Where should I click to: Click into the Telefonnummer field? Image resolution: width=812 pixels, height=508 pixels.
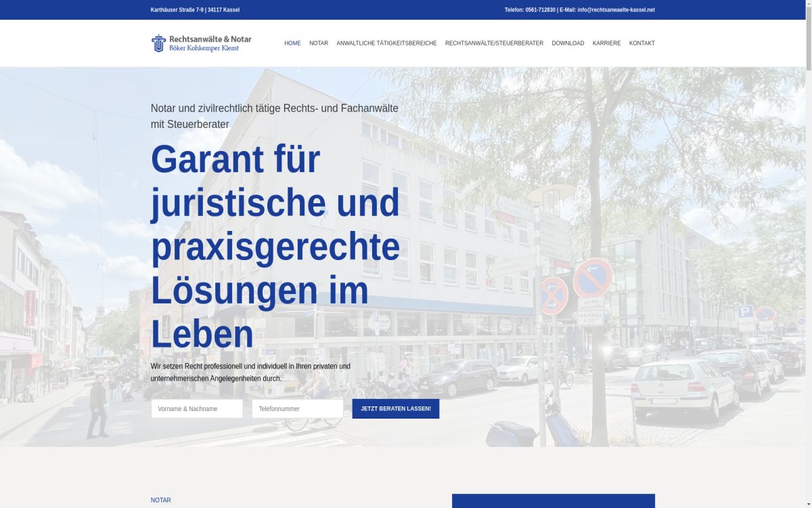click(297, 408)
